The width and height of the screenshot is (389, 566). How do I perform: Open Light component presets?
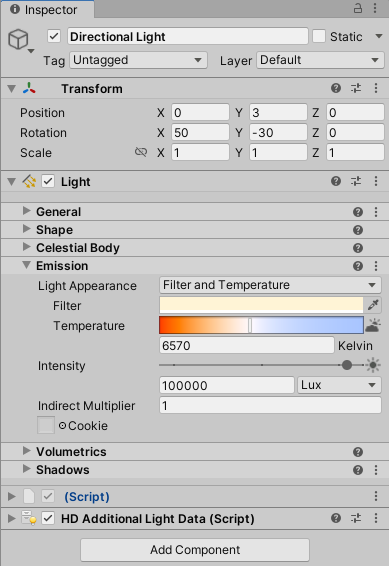356,181
